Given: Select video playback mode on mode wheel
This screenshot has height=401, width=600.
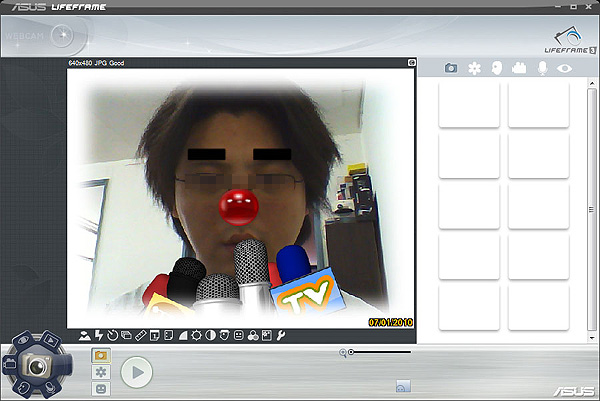Looking at the screenshot, I should point(51,339).
